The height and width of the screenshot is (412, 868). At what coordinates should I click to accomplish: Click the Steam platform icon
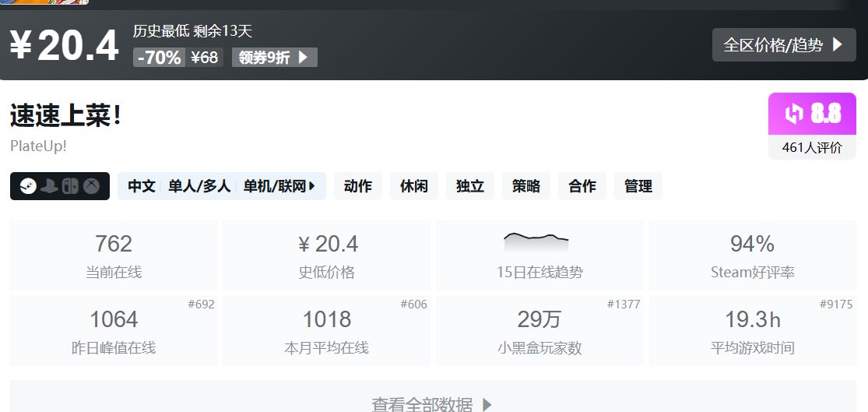tap(28, 186)
